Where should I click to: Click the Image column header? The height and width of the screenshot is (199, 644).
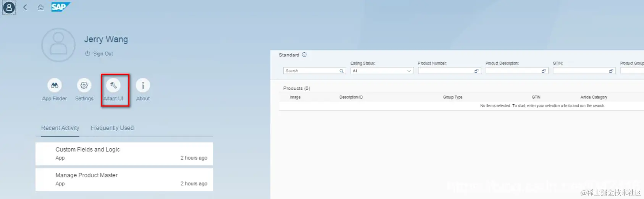click(295, 97)
